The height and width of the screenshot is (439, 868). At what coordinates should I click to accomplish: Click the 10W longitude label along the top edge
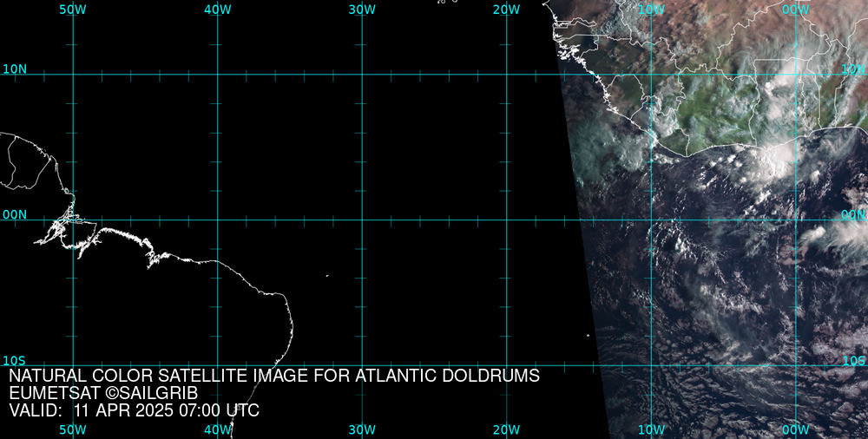[x=651, y=10]
